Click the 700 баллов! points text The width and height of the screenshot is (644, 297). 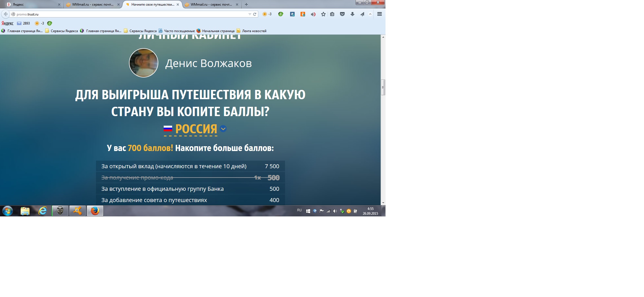[x=150, y=148]
